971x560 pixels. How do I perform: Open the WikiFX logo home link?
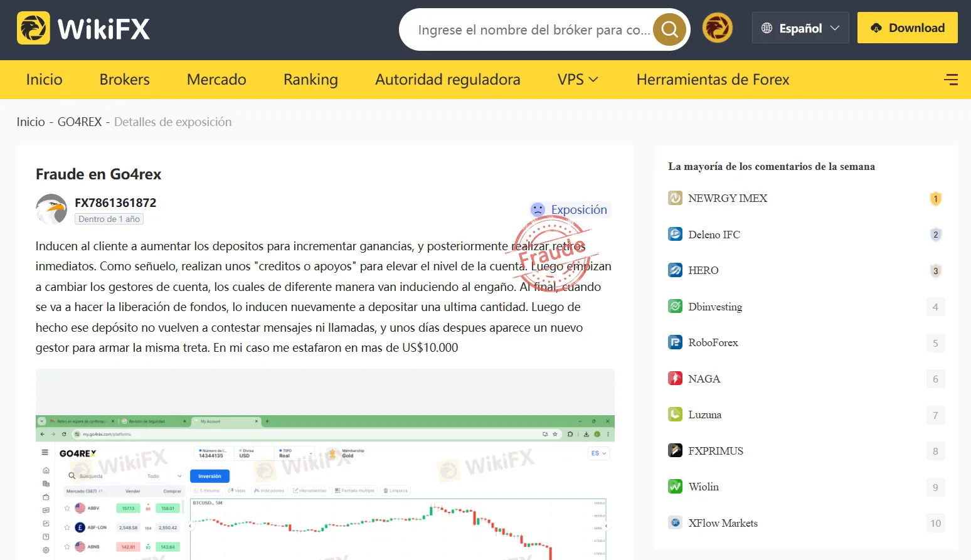point(83,28)
